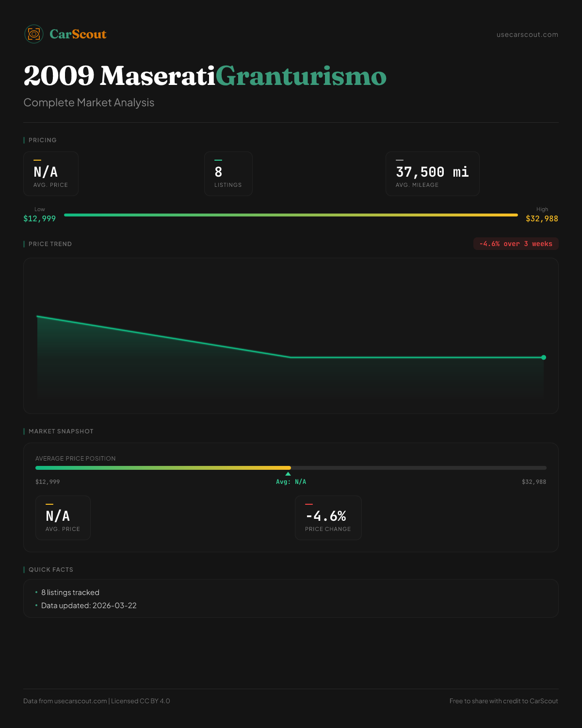This screenshot has height=728, width=582.
Task: Click the low-to-high price range gradient bar
Action: coord(291,215)
